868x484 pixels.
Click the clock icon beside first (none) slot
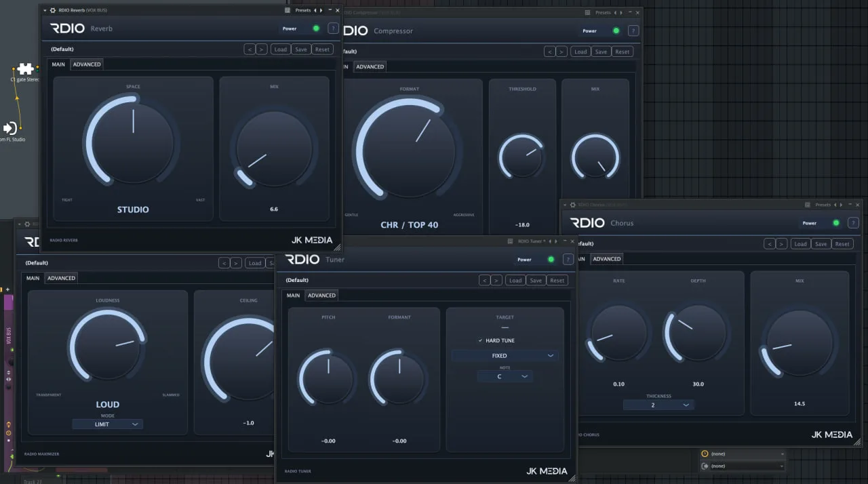click(x=705, y=453)
